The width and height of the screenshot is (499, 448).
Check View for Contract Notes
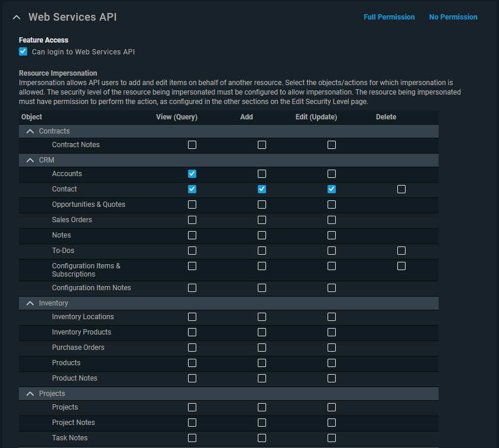(x=192, y=145)
